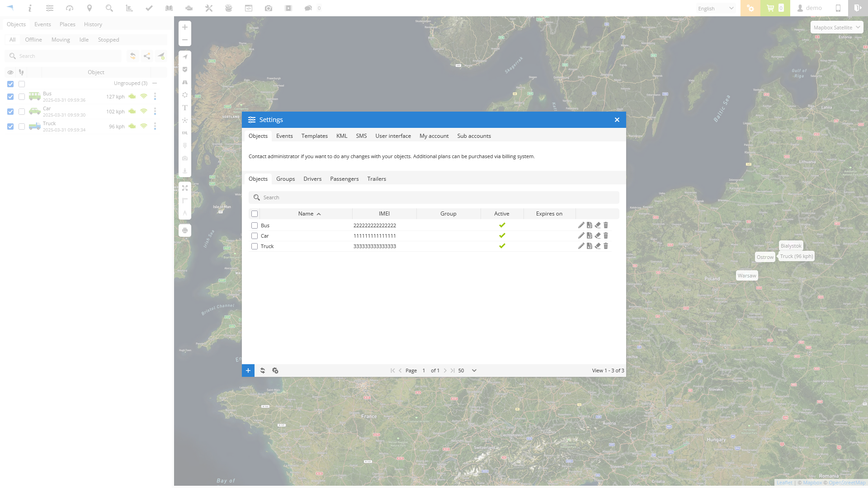Zoom in the map with plus button

point(185,27)
